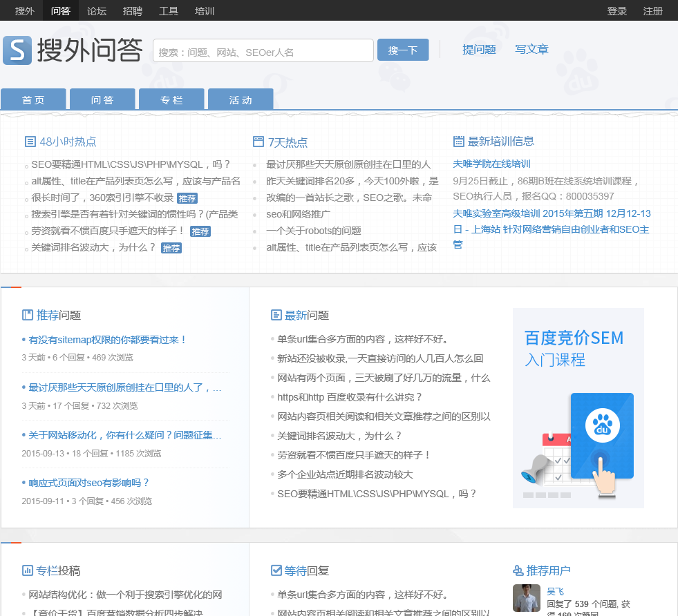The height and width of the screenshot is (616, 678).
Task: Click the 最新问题 section icon
Action: 276,315
